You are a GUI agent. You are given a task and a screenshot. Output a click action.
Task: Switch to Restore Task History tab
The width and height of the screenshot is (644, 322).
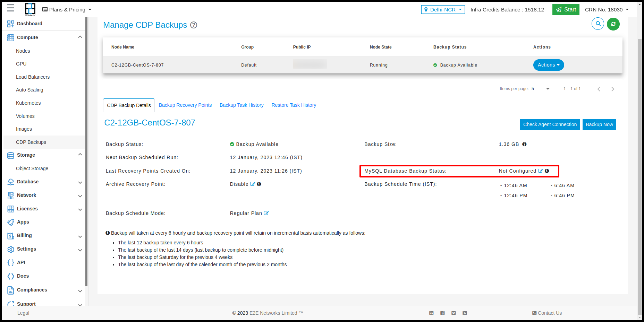tap(294, 105)
